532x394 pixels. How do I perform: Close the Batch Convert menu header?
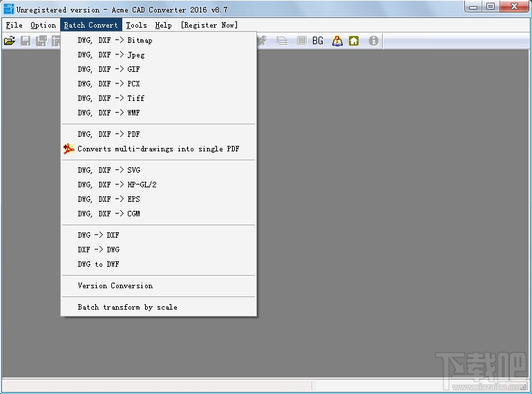pos(91,25)
